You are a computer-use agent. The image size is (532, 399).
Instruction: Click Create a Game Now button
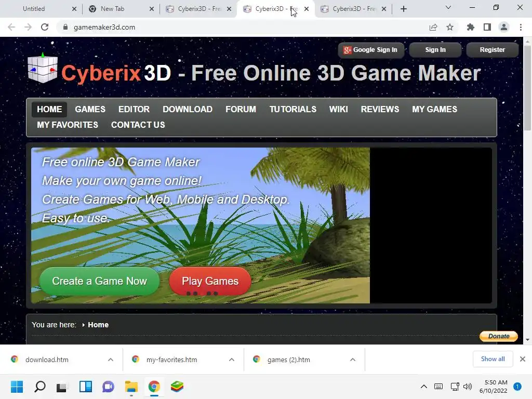[x=99, y=281]
